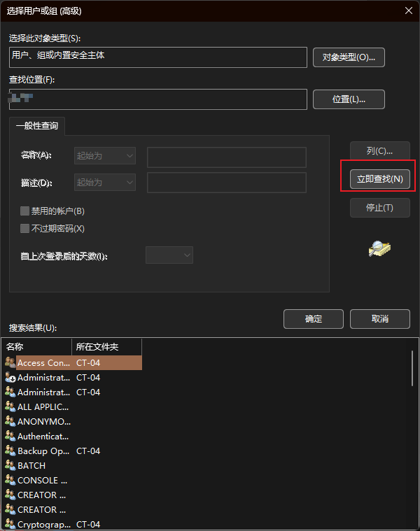Screen dimensions: 420x531
Task: Click the 对象类型(O)... button
Action: 349,57
